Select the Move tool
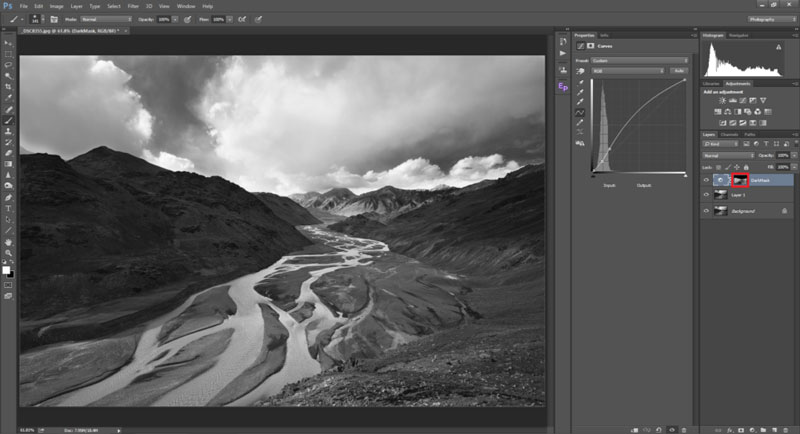 click(x=9, y=43)
